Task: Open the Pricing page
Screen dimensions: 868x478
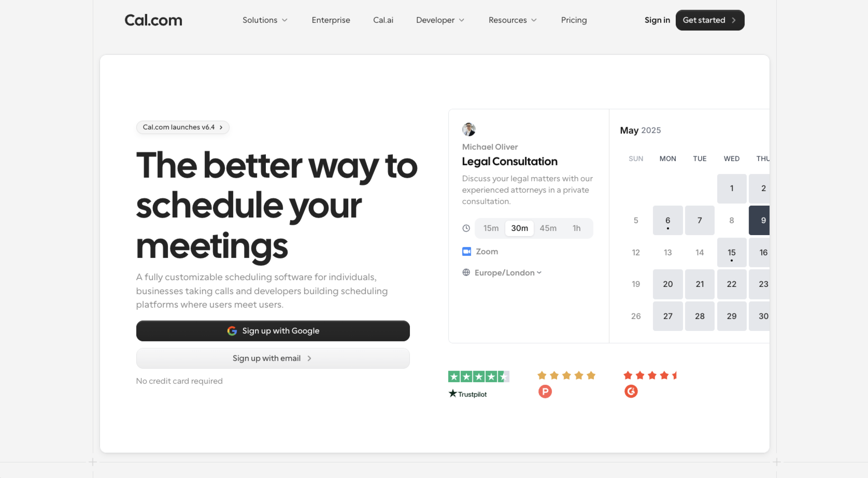Action: pos(574,20)
